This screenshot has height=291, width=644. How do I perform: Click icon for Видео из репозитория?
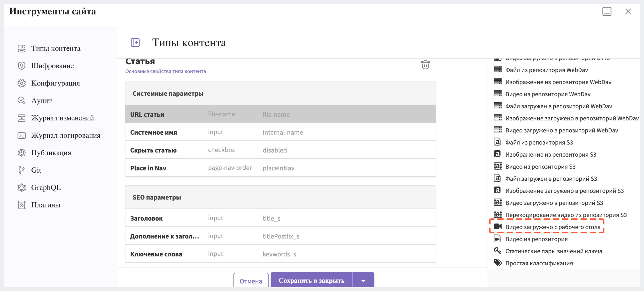click(497, 239)
